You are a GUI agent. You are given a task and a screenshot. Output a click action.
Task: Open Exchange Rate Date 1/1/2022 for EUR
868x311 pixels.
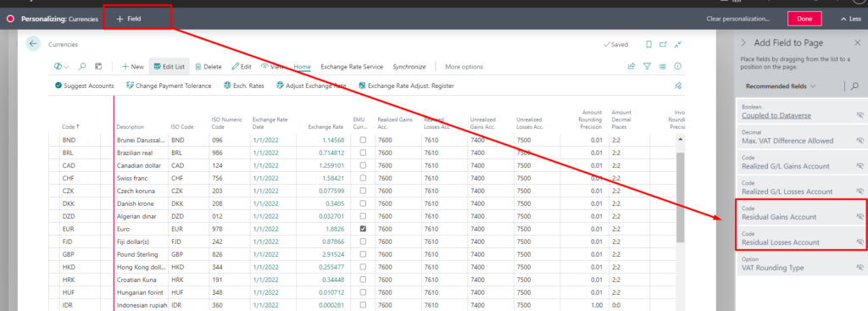(x=265, y=229)
